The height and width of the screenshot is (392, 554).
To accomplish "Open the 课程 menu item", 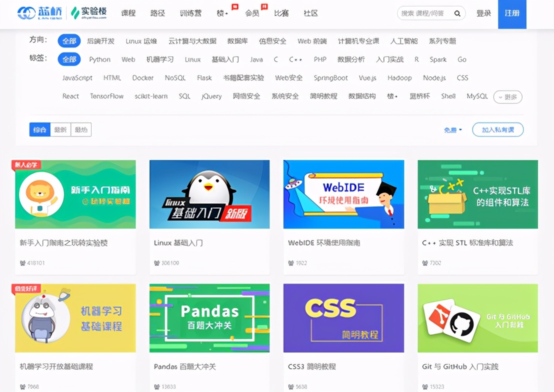I will [x=128, y=13].
